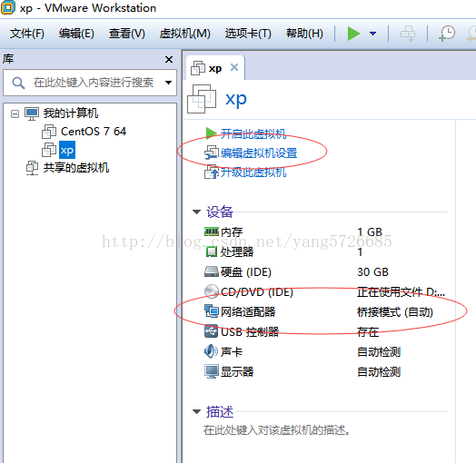Click the 处理器 processor icon
476x463 pixels.
(212, 251)
